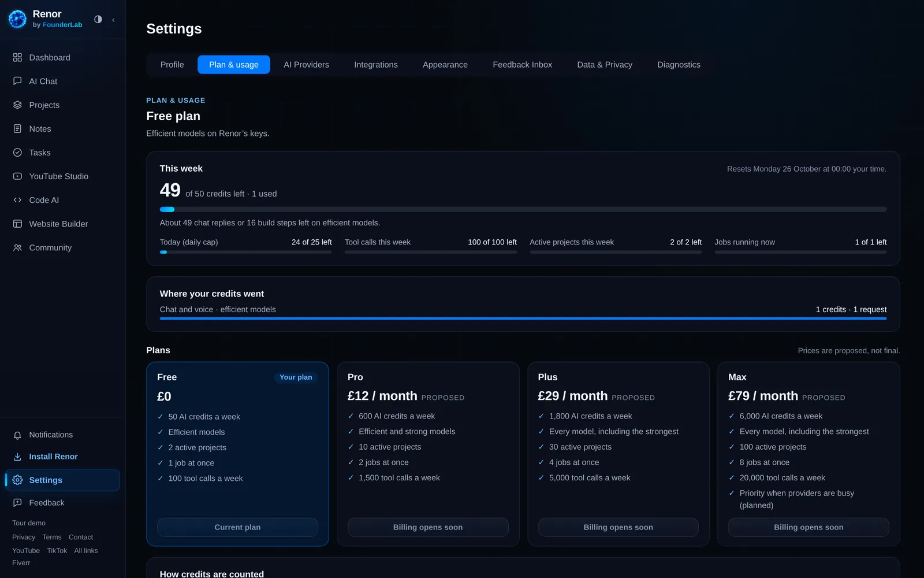
Task: Click the Chat and voice credits bar
Action: 523,318
